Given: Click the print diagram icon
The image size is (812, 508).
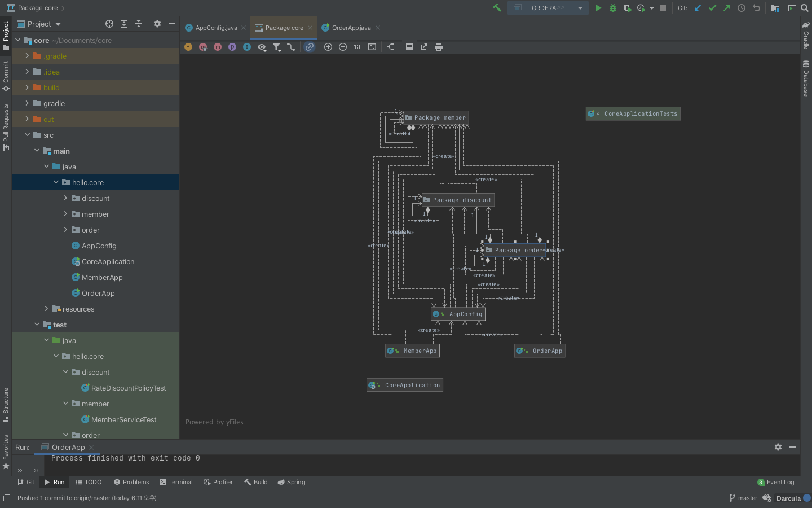Looking at the screenshot, I should tap(439, 47).
